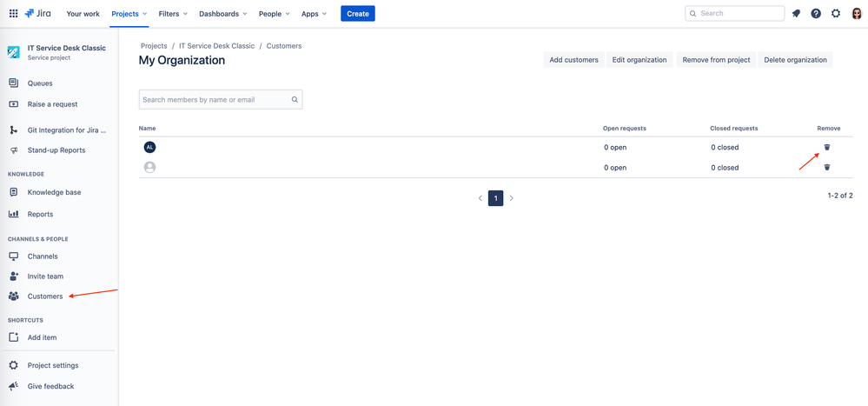Click the IT Service Desk Classic project icon
868x406 pixels.
14,52
